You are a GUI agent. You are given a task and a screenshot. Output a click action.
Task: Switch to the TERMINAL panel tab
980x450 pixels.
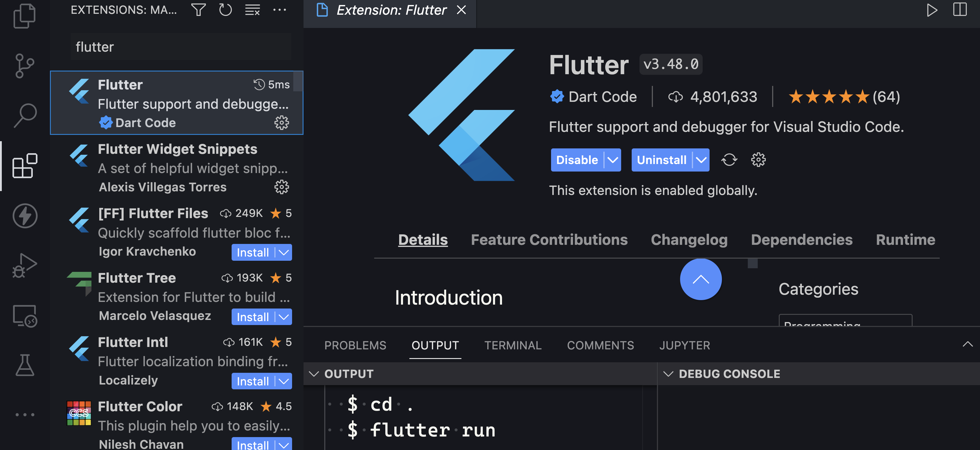(513, 345)
